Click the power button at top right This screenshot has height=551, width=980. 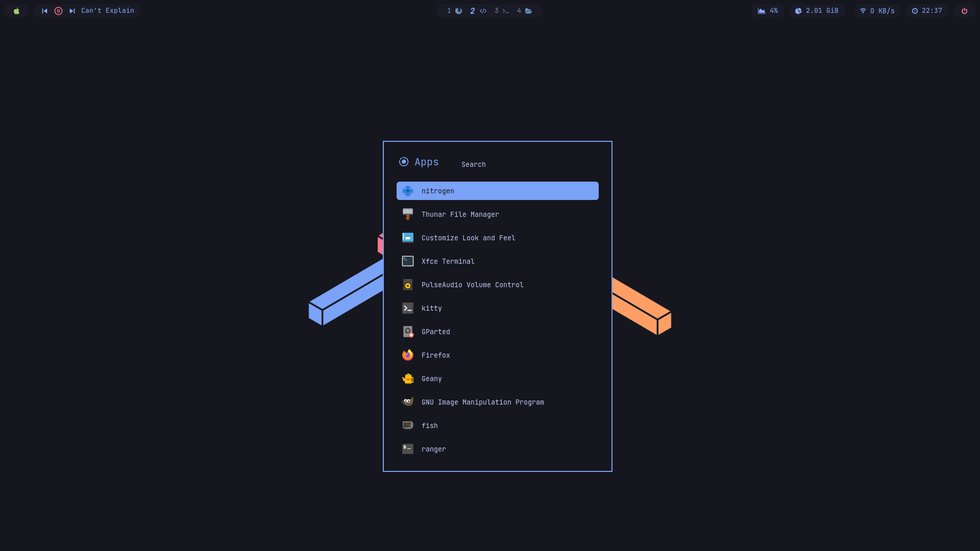click(964, 10)
